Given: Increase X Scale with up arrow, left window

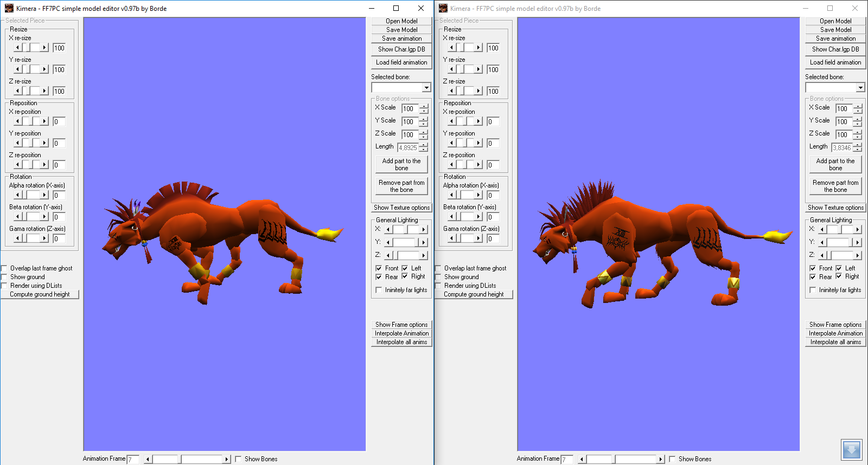Looking at the screenshot, I should coord(424,106).
